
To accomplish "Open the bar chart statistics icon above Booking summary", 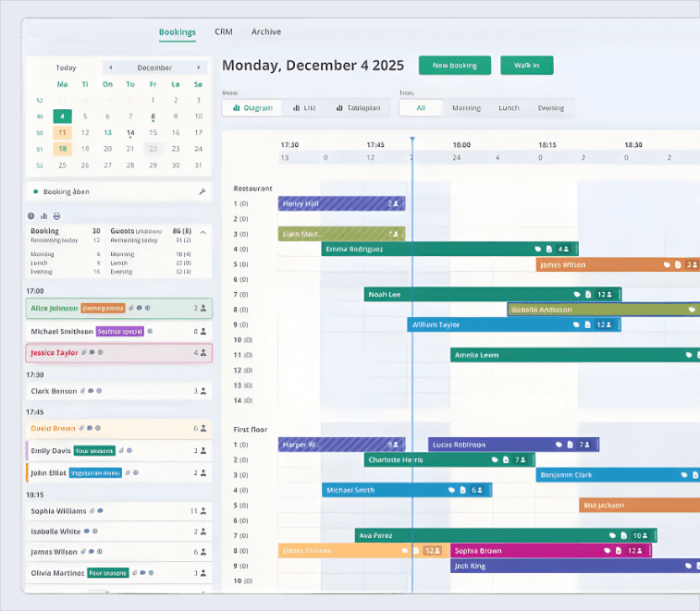I will (43, 215).
